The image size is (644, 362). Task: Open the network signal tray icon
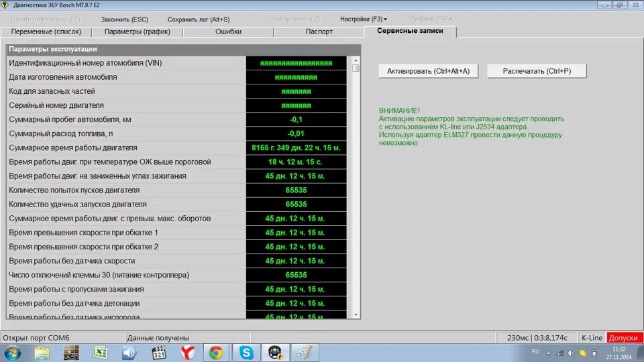click(559, 353)
